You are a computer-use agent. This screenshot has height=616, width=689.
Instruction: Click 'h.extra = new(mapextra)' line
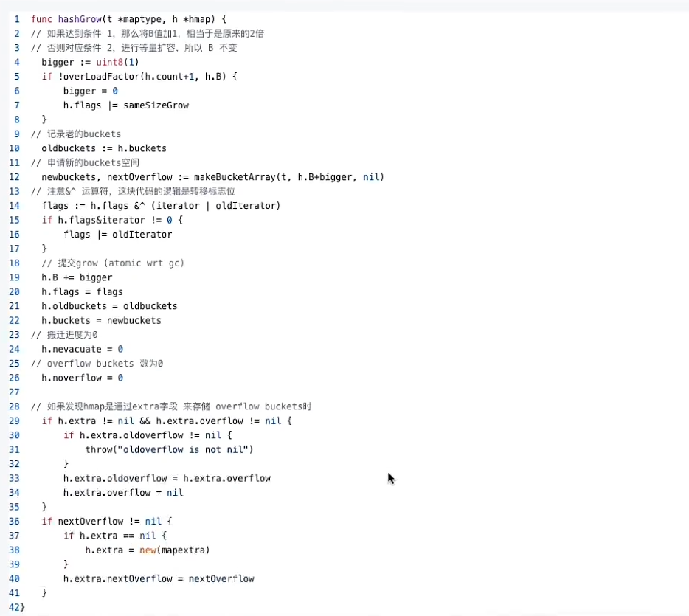(148, 550)
